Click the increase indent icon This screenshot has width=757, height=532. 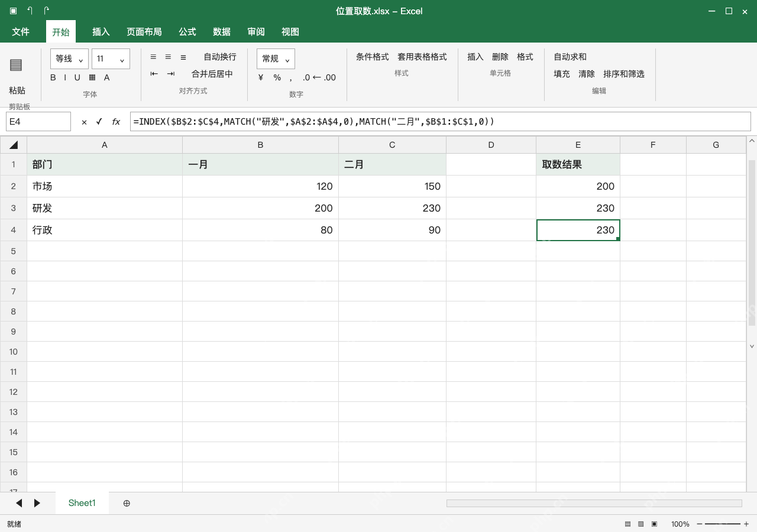click(171, 74)
